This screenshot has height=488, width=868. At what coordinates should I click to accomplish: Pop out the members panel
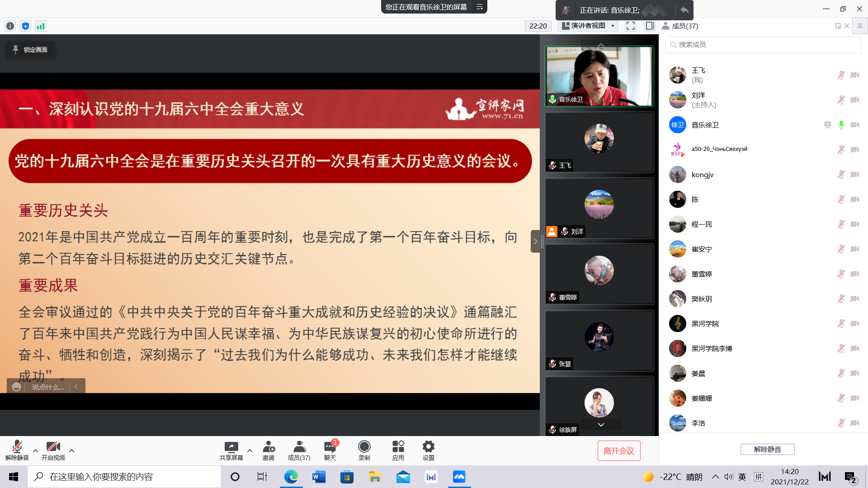[838, 26]
